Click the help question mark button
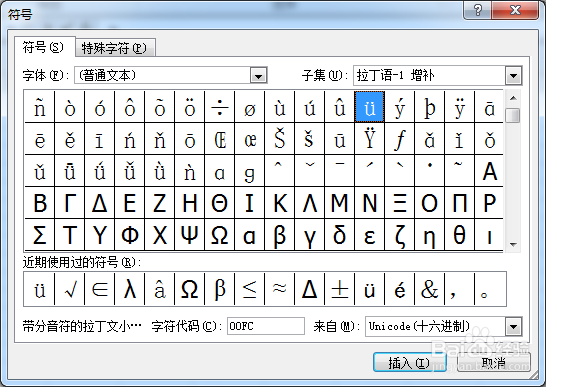The width and height of the screenshot is (562, 387). coord(478,10)
